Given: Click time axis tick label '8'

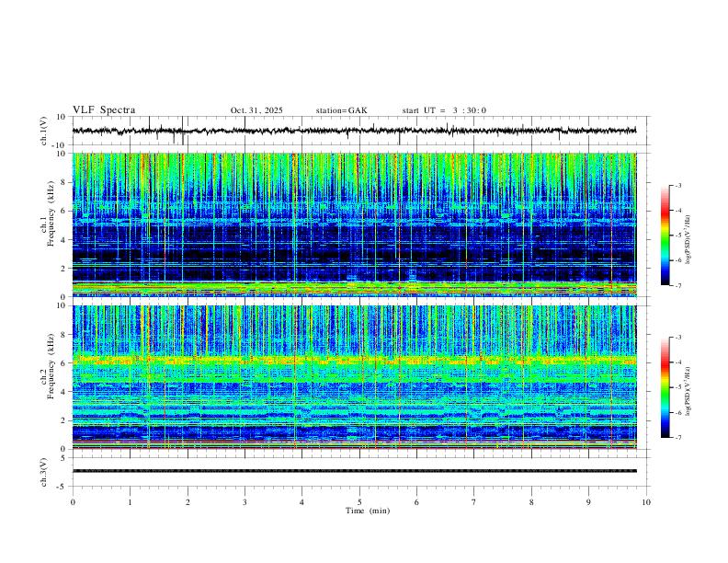Looking at the screenshot, I should coord(531,502).
